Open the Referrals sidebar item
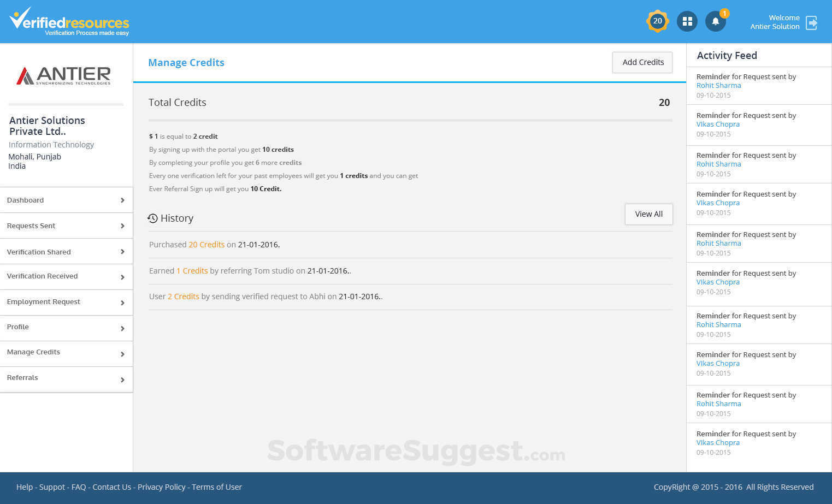 click(x=22, y=377)
